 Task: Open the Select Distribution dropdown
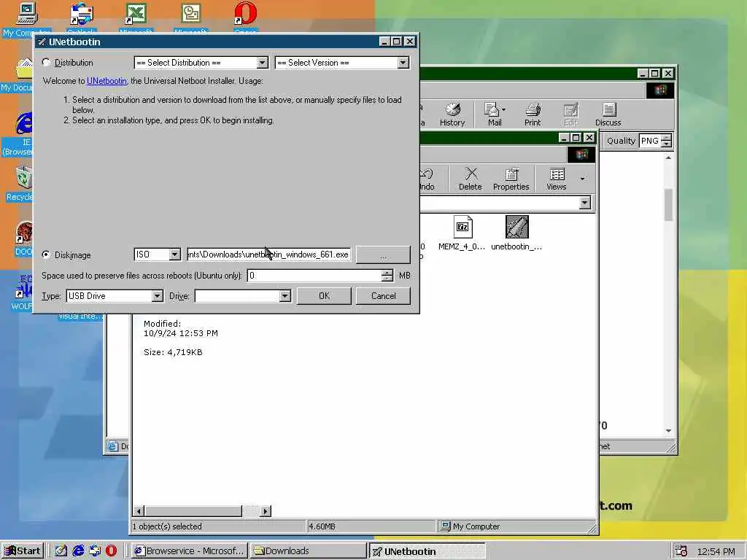click(262, 63)
